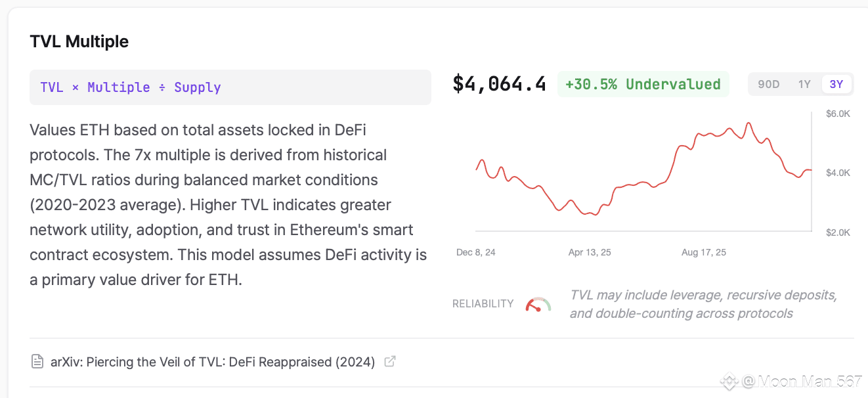Click the $2.0K y-axis label
The height and width of the screenshot is (398, 868).
[838, 232]
